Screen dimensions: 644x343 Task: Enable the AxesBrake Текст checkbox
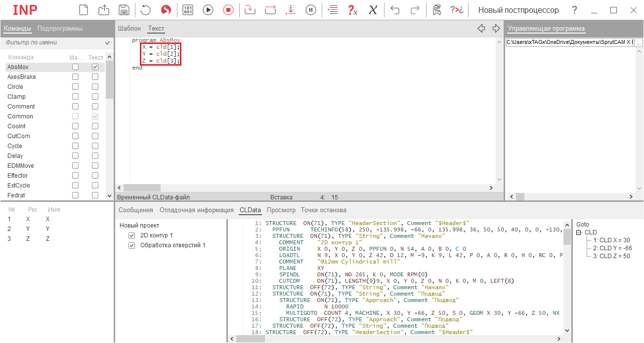[x=95, y=77]
